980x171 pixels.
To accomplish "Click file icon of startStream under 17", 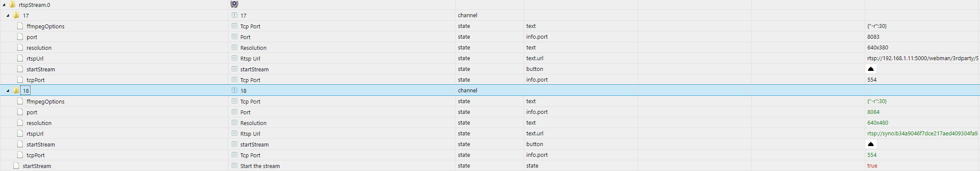I will (x=20, y=69).
